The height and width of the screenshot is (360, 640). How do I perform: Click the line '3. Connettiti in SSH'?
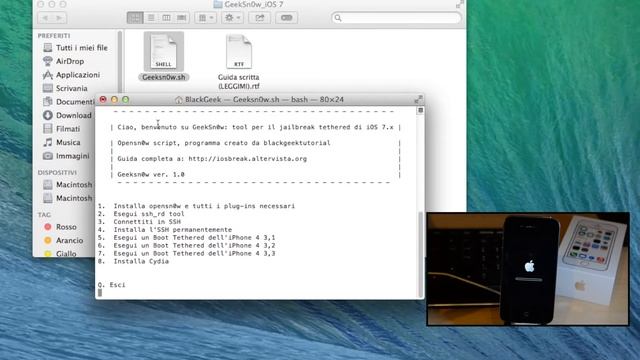139,222
